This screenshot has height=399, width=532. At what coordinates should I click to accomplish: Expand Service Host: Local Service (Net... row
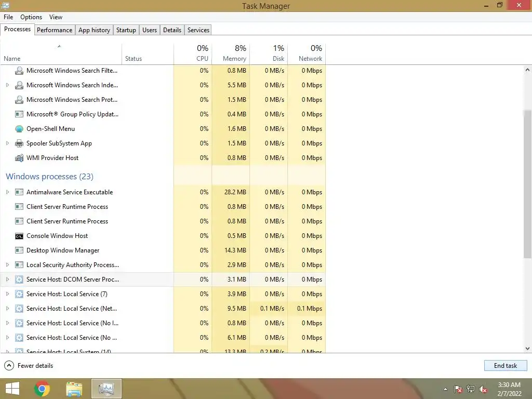[7, 309]
